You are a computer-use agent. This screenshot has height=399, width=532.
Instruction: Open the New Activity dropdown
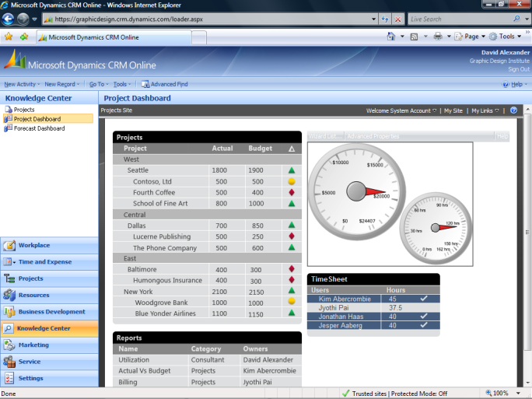pos(22,84)
